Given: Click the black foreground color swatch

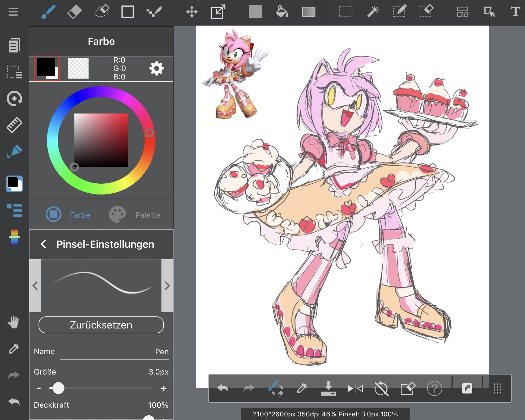Looking at the screenshot, I should (46, 67).
